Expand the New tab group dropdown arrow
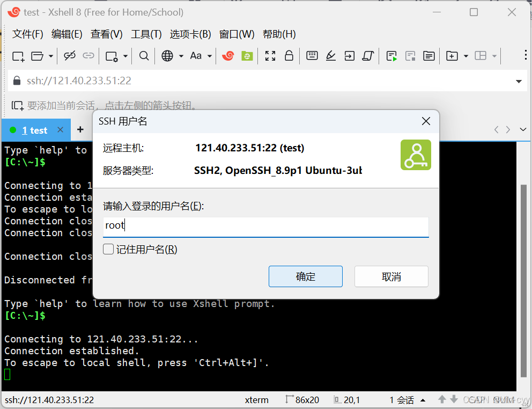 click(x=466, y=56)
